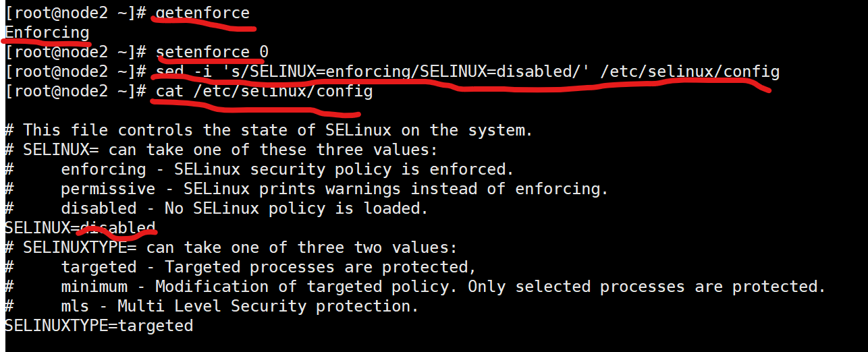
Task: Click the first [root@node2 ~]# prompt
Action: 75,13
